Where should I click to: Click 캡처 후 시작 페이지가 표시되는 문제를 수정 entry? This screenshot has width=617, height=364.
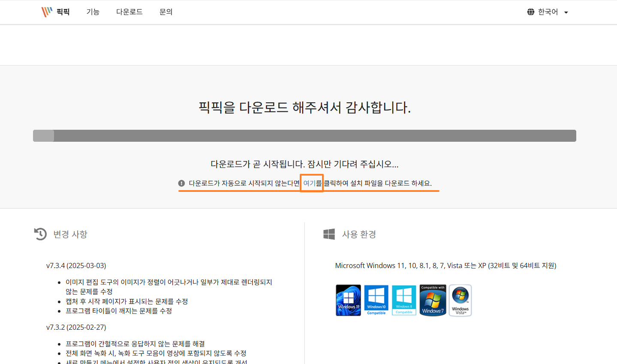pyautogui.click(x=126, y=301)
